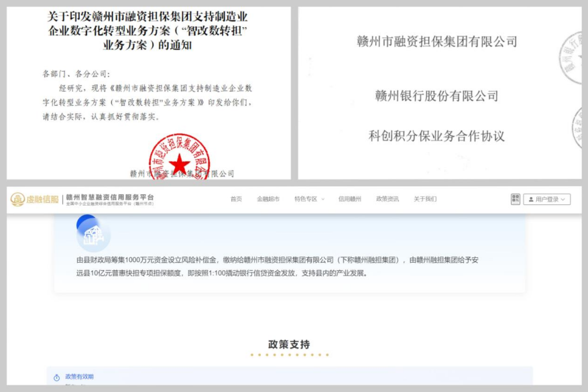Click the paragraph about 1000万元 risk compensation fund
Viewport: 588px width, 392px height.
278,267
